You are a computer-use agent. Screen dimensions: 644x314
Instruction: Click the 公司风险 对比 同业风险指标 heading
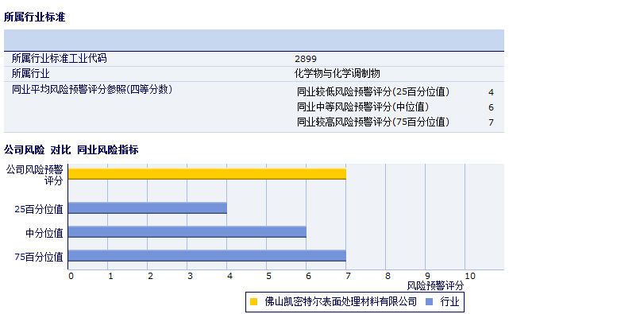pyautogui.click(x=71, y=150)
